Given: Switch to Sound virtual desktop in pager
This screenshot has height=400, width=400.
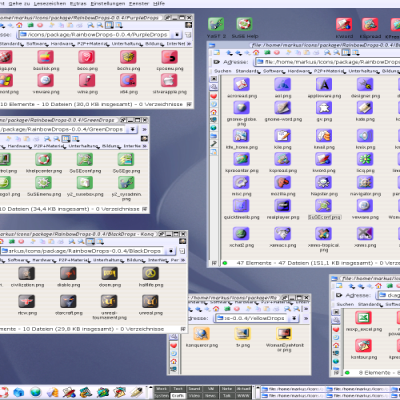Looking at the screenshot, I should [x=194, y=389].
